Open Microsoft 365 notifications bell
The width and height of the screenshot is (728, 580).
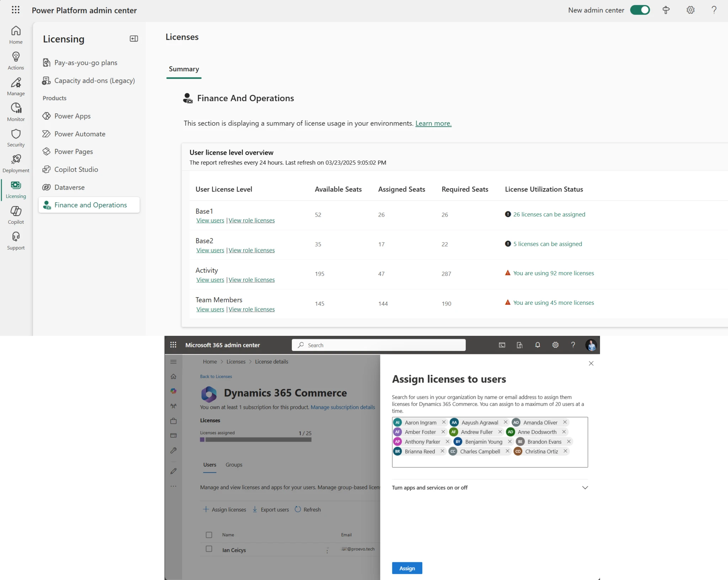tap(537, 345)
